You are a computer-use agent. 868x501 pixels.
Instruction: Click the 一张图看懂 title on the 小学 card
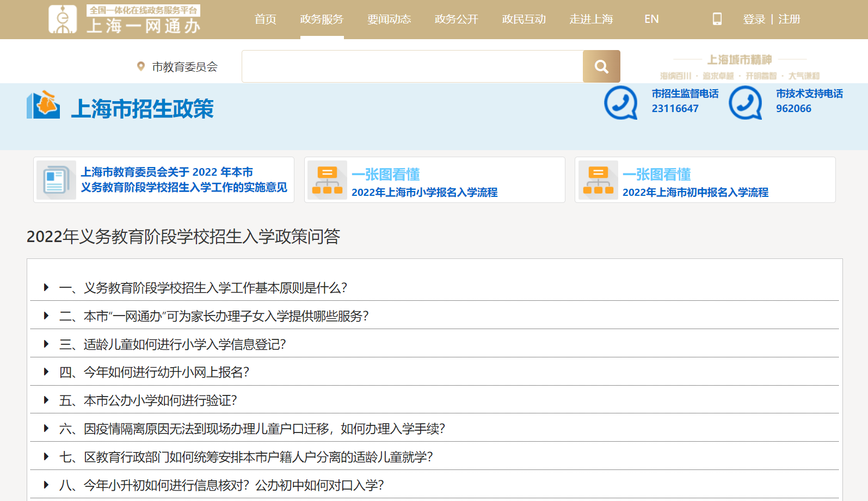tap(386, 175)
